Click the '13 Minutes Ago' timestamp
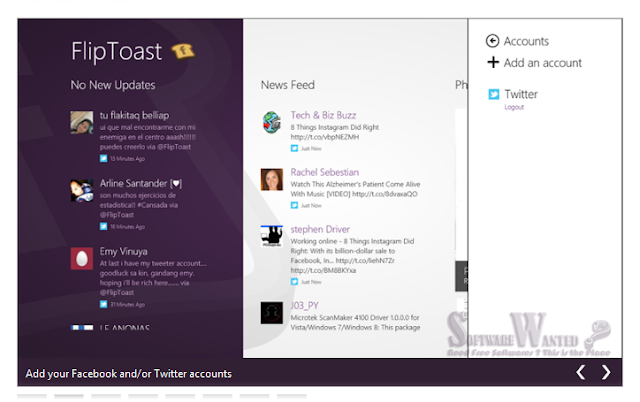This screenshot has height=402, width=640. click(127, 159)
